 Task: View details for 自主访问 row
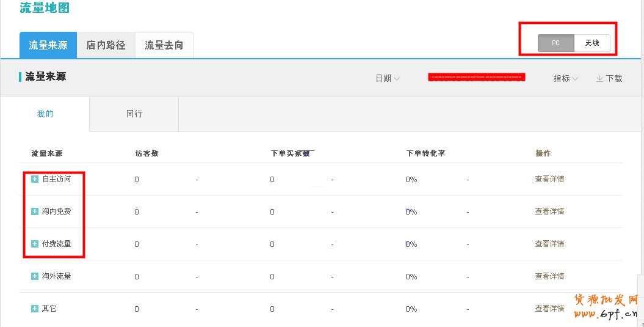point(549,179)
